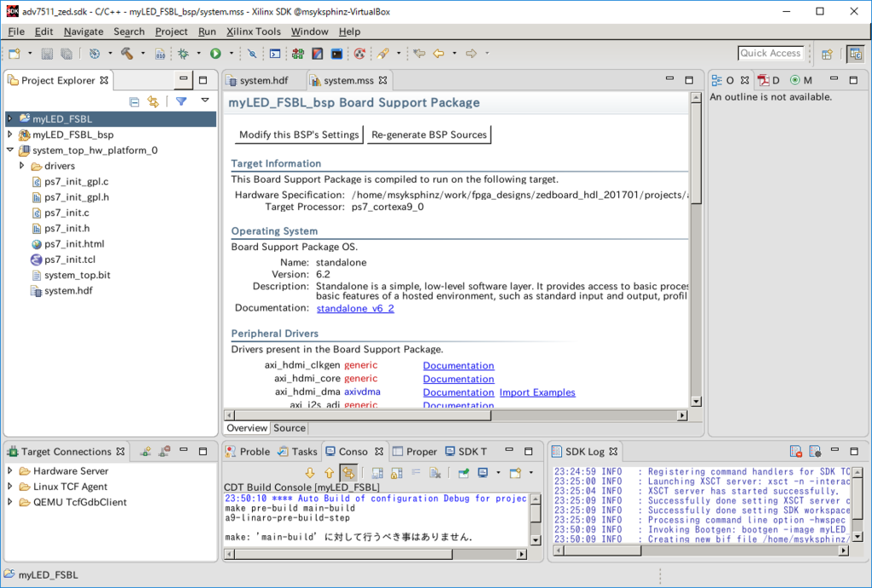This screenshot has height=588, width=872.
Task: Click Show Previous Error up arrow in console
Action: (330, 473)
